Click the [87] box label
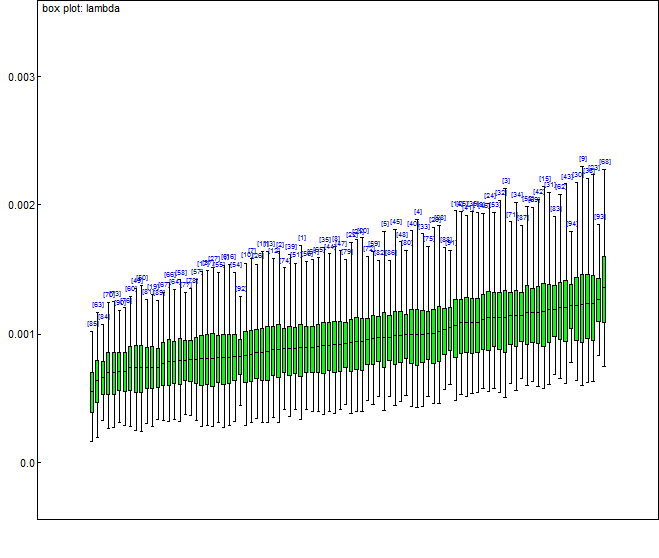 click(x=522, y=218)
